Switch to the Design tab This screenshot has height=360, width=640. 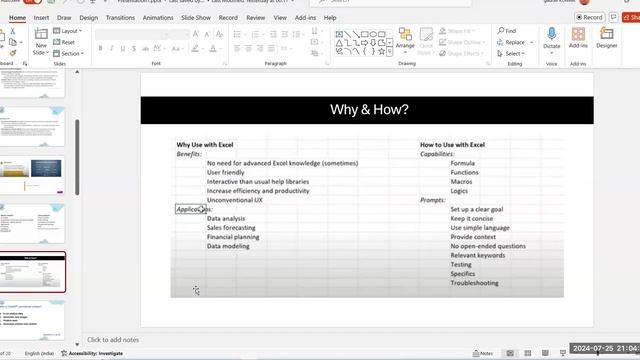point(89,18)
